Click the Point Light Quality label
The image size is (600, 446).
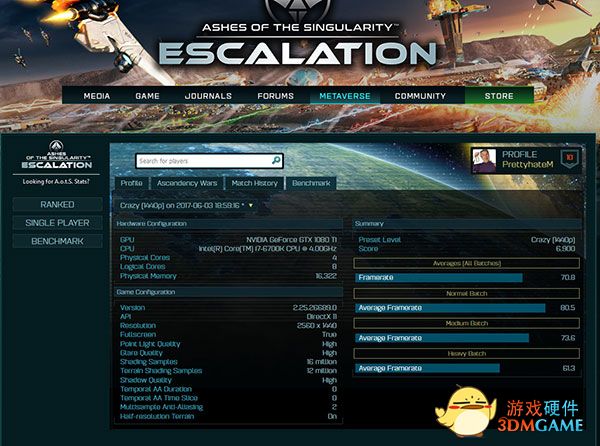coord(150,344)
